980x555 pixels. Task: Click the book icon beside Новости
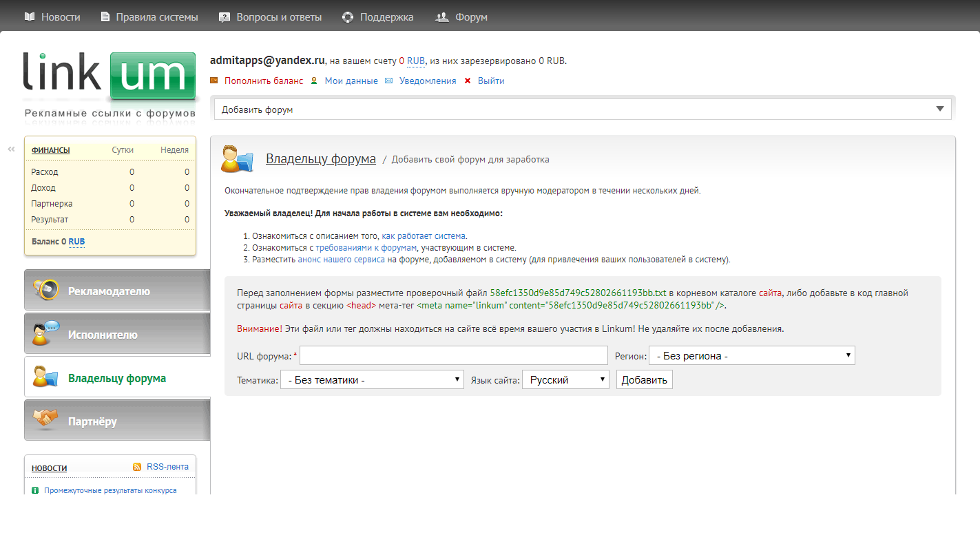pyautogui.click(x=29, y=17)
